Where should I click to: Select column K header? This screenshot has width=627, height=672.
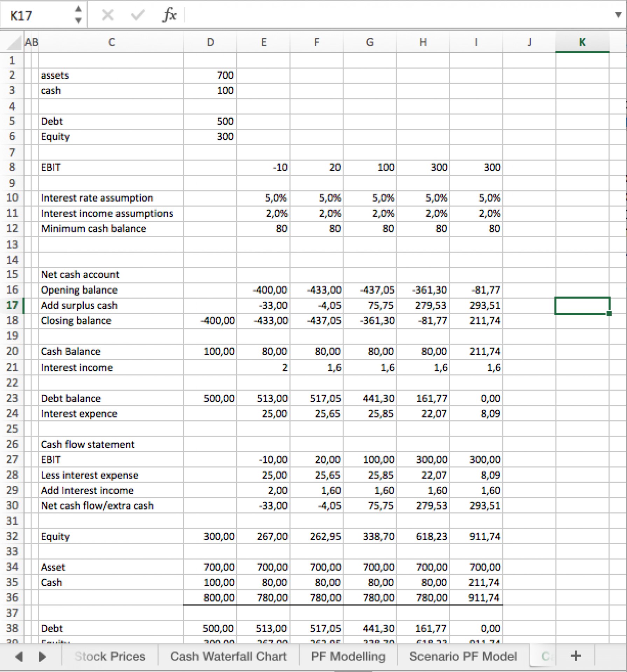coord(582,42)
